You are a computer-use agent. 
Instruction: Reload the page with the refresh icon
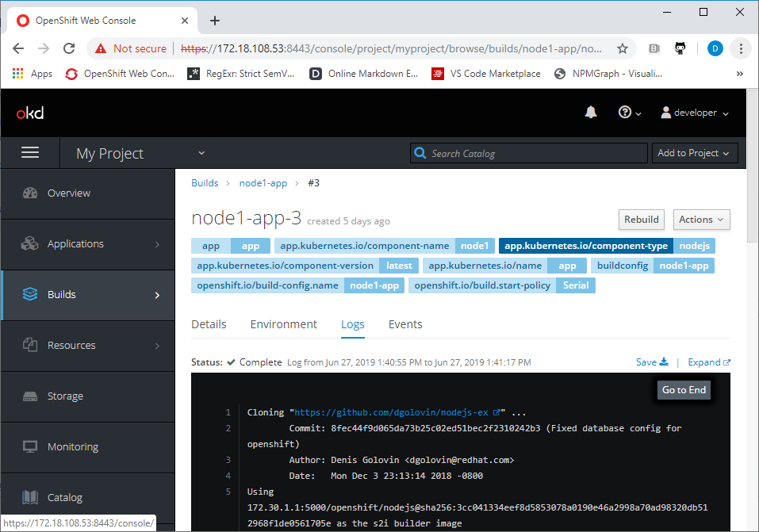[x=71, y=48]
